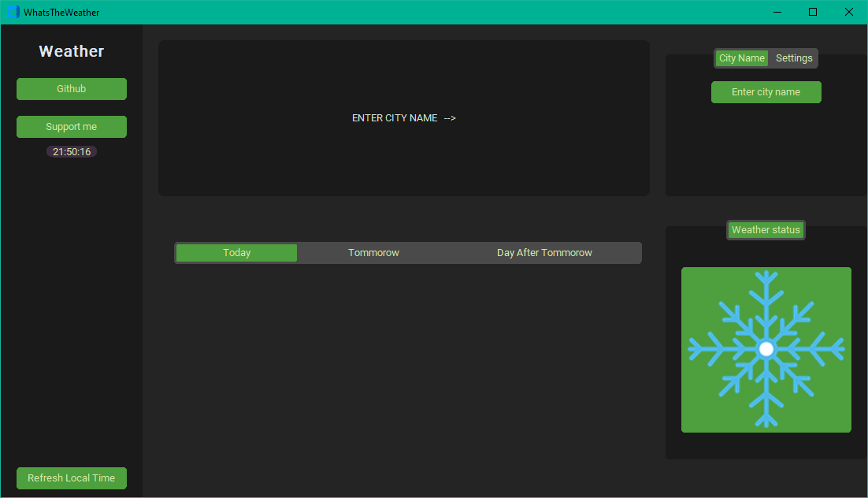This screenshot has width=868, height=498.
Task: Click the snowflake weather icon
Action: click(766, 350)
